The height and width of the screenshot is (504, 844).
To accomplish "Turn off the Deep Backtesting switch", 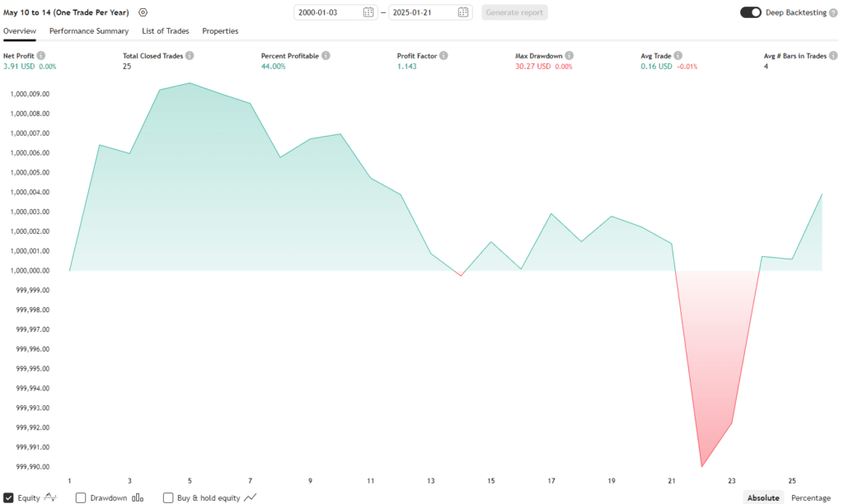I will pos(750,12).
